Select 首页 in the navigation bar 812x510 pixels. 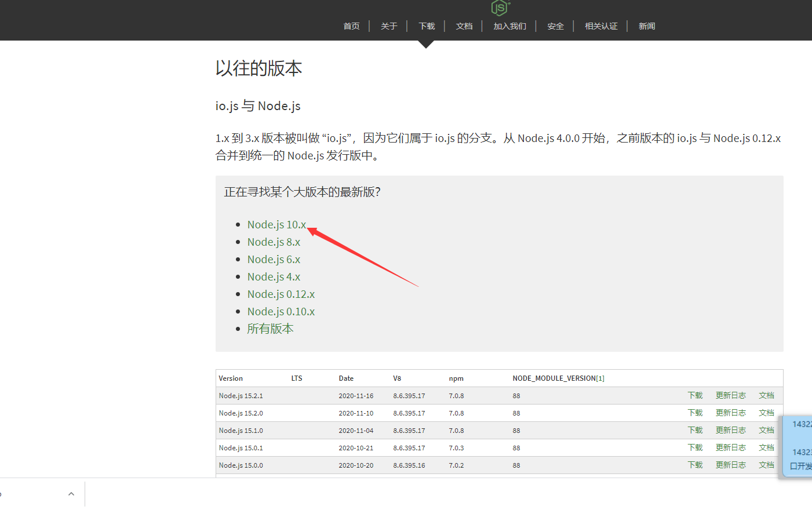351,25
